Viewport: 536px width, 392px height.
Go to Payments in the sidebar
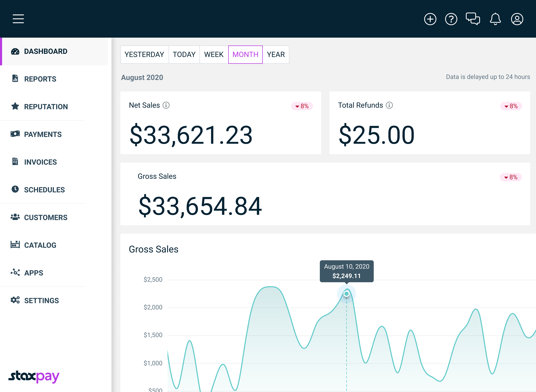[43, 134]
